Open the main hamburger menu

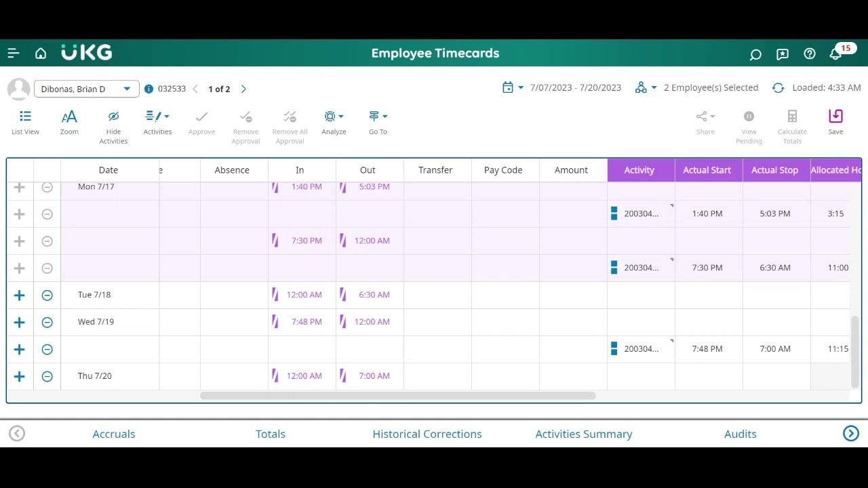click(14, 54)
